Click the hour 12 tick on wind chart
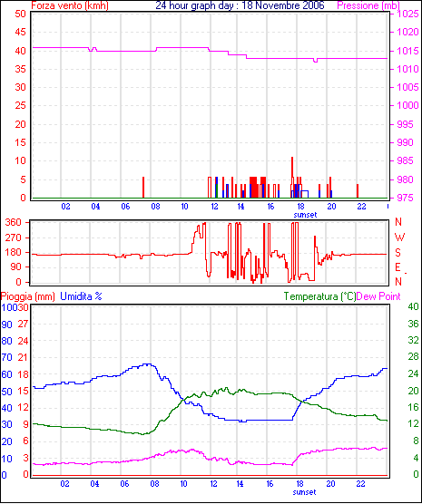This screenshot has width=422, height=504. tap(215, 207)
